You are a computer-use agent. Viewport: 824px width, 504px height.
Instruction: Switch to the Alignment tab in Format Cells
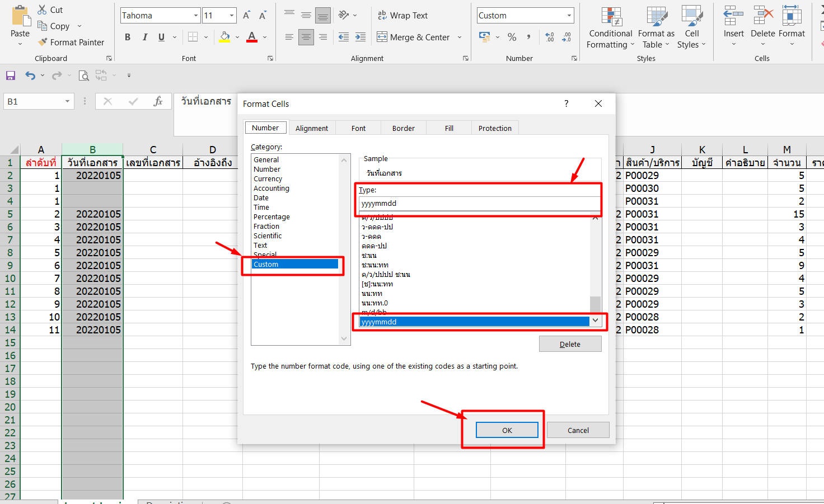[x=312, y=128]
